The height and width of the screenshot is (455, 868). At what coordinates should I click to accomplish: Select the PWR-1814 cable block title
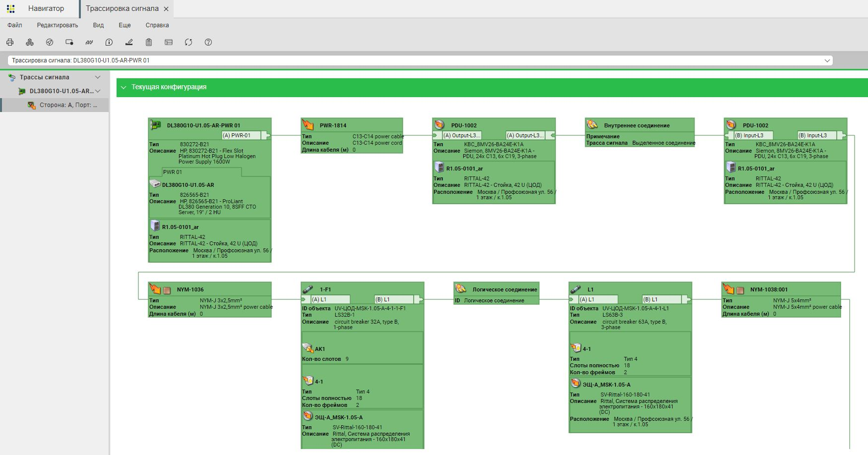click(333, 125)
